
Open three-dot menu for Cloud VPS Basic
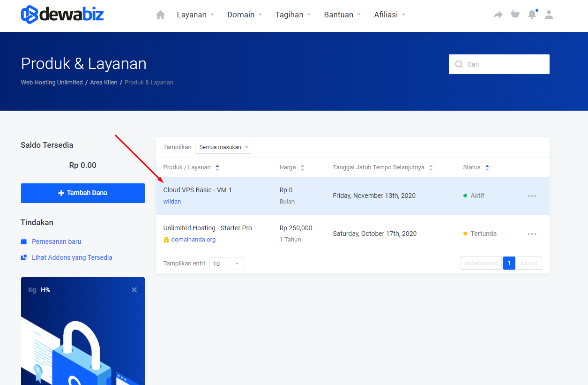pos(532,196)
